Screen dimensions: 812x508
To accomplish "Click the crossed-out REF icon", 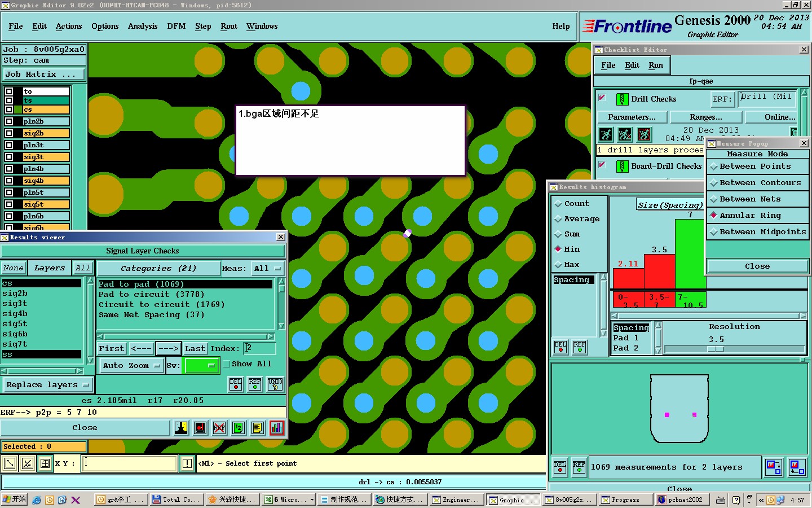I will [x=219, y=428].
